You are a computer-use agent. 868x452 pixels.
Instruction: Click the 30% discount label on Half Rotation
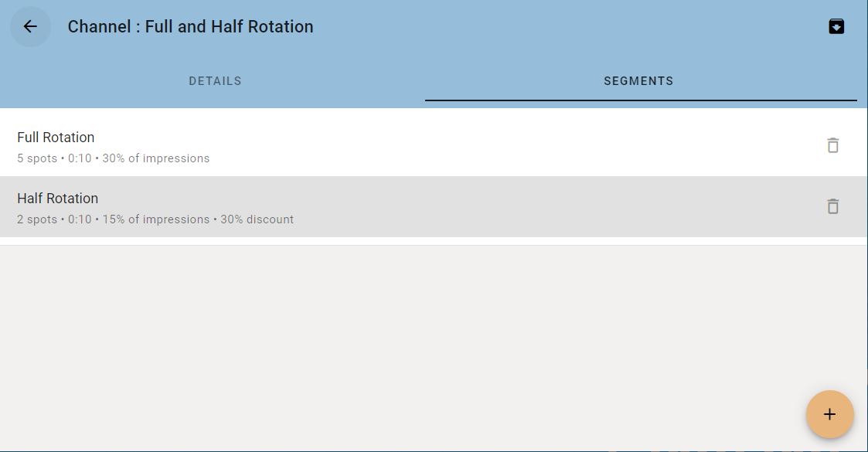coord(257,219)
